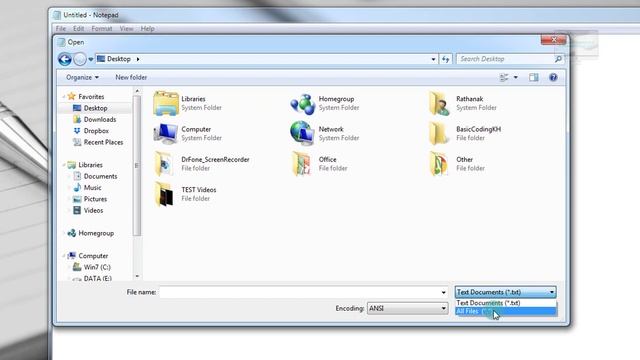Show the preview pane icon
Image resolution: width=640 pixels, height=360 pixels.
pos(533,77)
